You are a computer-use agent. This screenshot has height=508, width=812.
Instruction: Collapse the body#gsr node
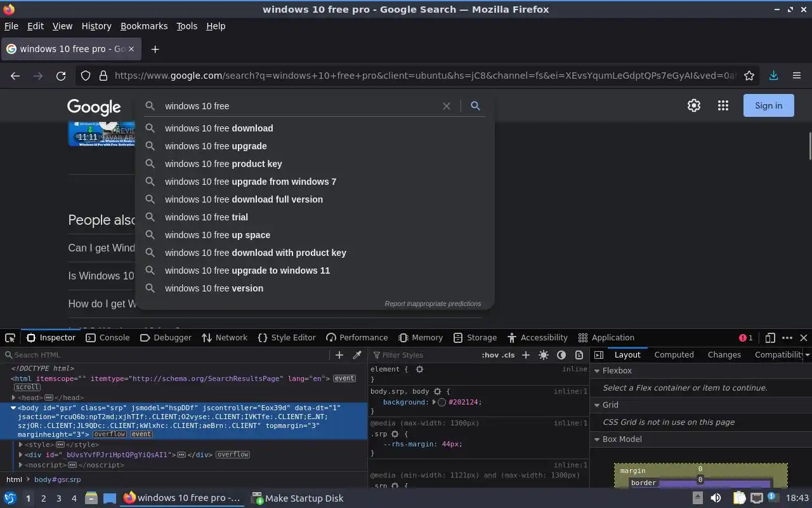(13, 408)
